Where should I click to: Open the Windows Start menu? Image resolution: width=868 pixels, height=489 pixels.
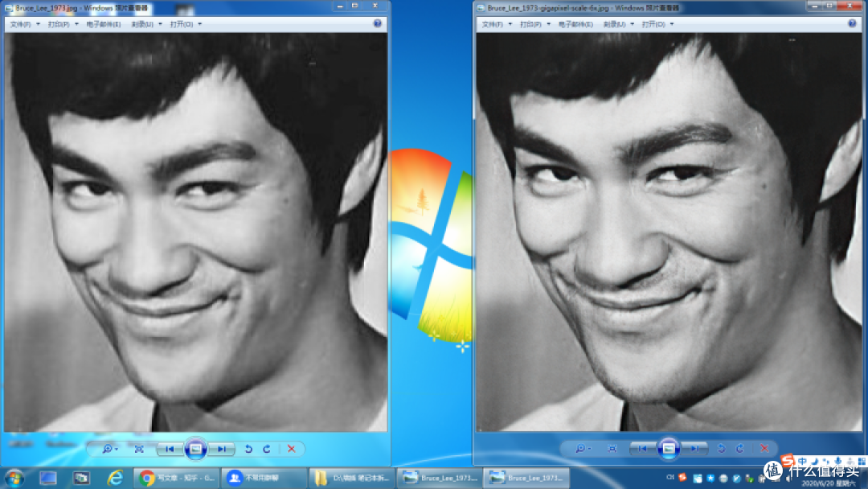click(x=14, y=478)
